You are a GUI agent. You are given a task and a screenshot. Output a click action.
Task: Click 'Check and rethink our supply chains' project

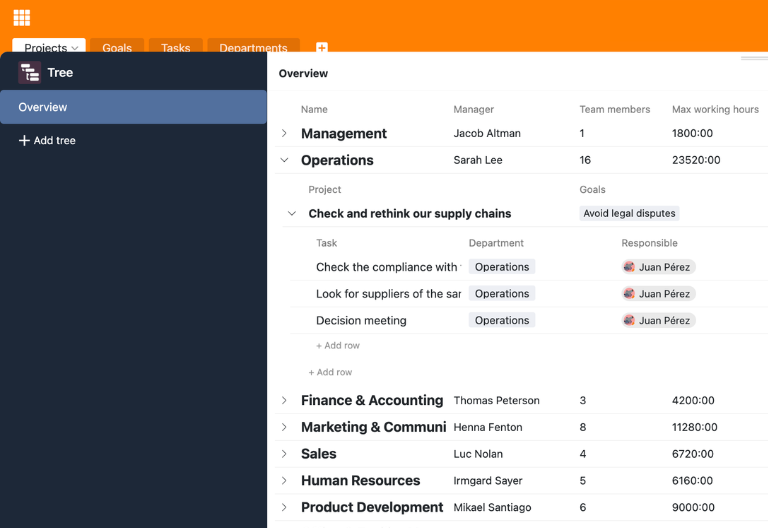tap(409, 214)
